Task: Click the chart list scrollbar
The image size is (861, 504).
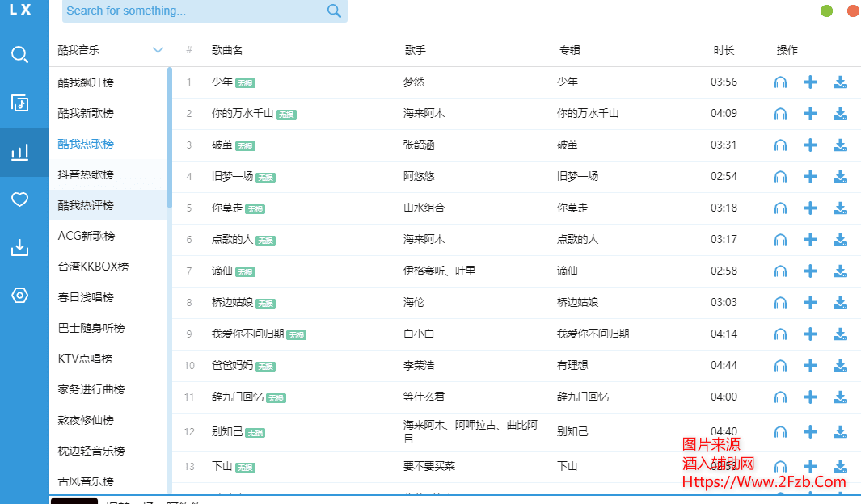Action: pyautogui.click(x=170, y=137)
